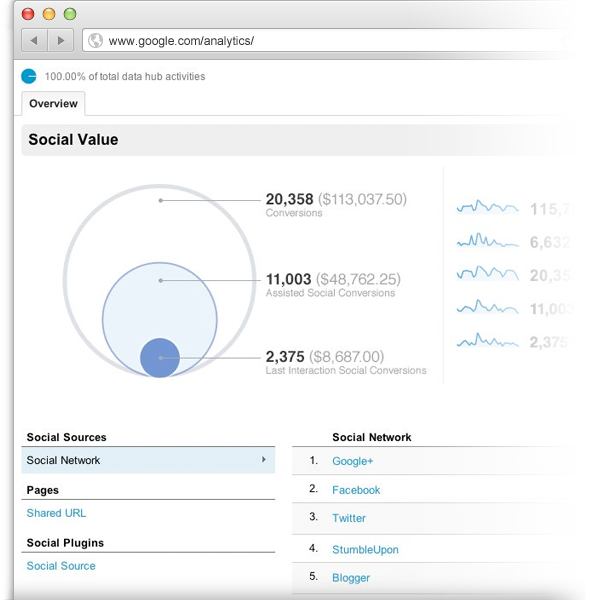600x600 pixels.
Task: Go back with the browser back arrow
Action: tap(34, 40)
